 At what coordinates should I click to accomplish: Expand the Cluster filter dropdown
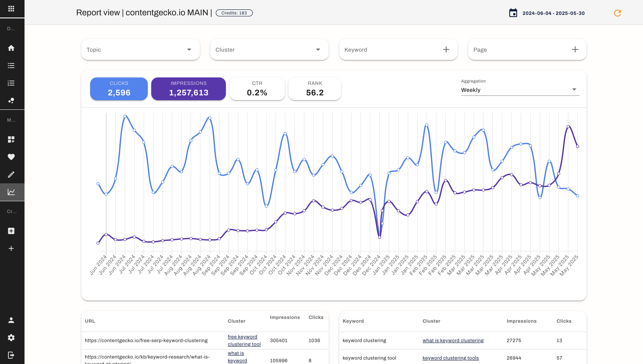[269, 49]
